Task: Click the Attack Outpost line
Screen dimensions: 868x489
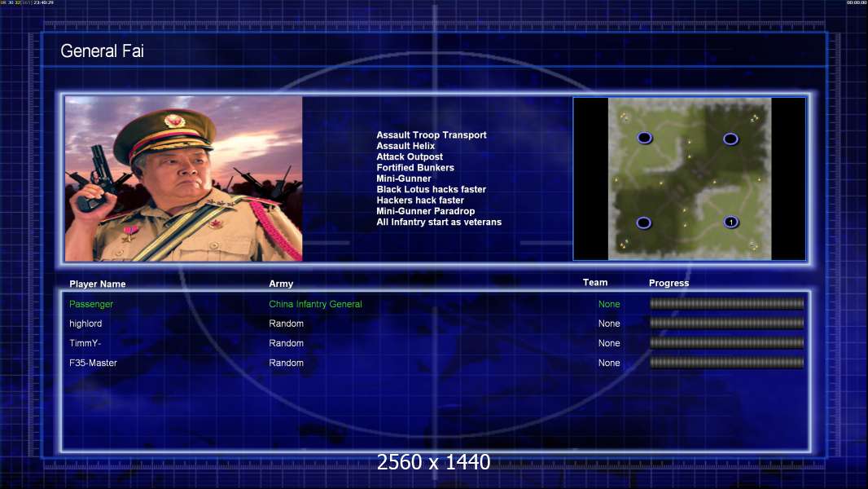Action: click(409, 156)
